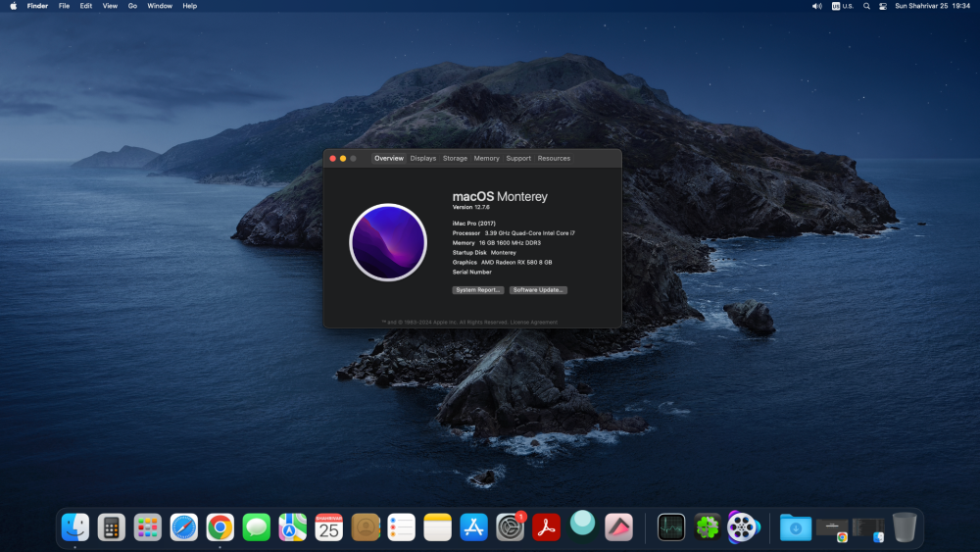Open System Preferences with update badge
Viewport: 980px width, 552px height.
(x=510, y=527)
